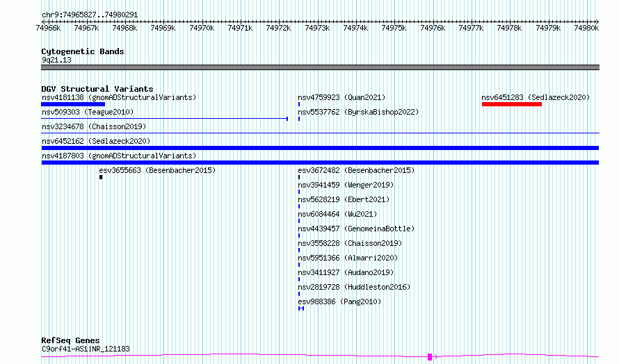This screenshot has height=364, width=619.
Task: Click the 74966k ruler tick label
Action: pos(48,28)
